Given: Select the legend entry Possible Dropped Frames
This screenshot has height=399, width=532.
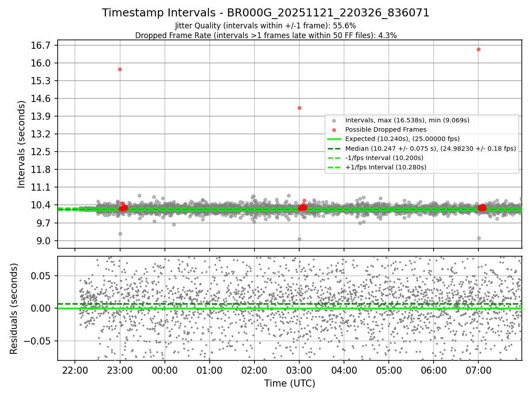Looking at the screenshot, I should (386, 129).
